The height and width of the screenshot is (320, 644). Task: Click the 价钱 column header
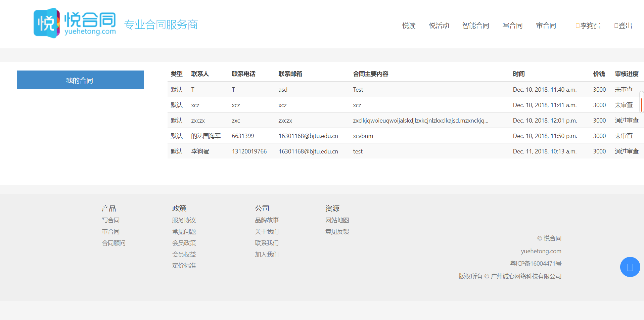(599, 74)
